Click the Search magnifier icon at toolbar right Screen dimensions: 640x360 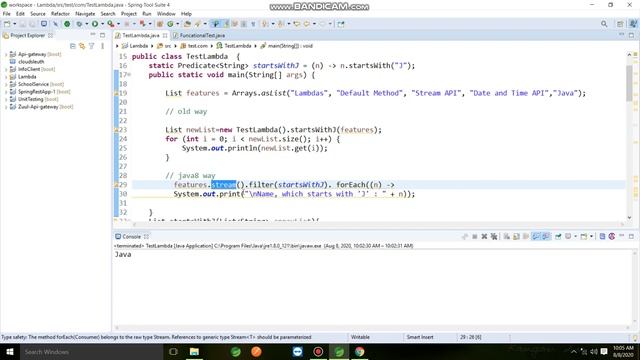(x=604, y=24)
